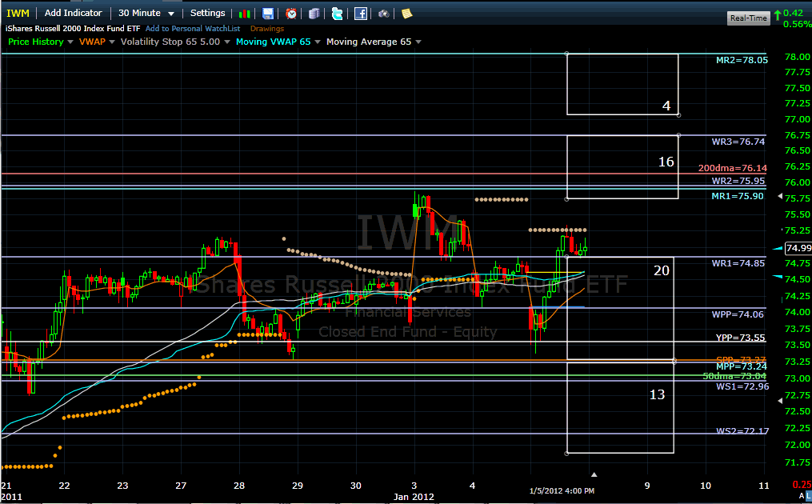Viewport: 812px width, 504px height.
Task: Click the small arrow marker beside MR1=75.90
Action: [781, 196]
